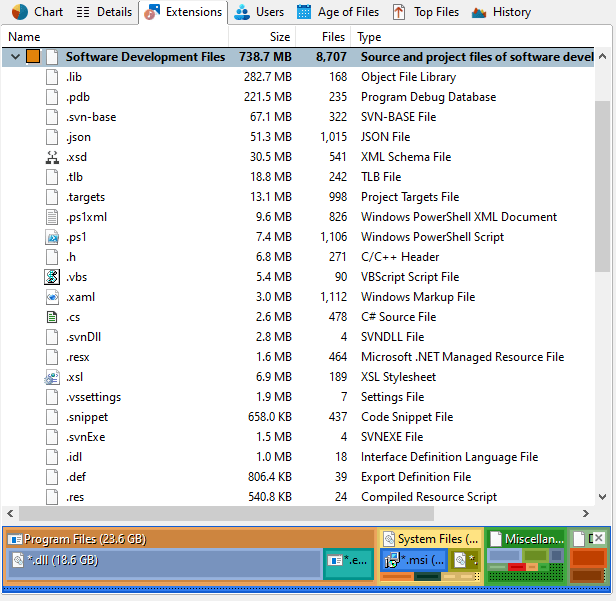Select the .svnExe row
616x601 pixels.
pyautogui.click(x=298, y=437)
